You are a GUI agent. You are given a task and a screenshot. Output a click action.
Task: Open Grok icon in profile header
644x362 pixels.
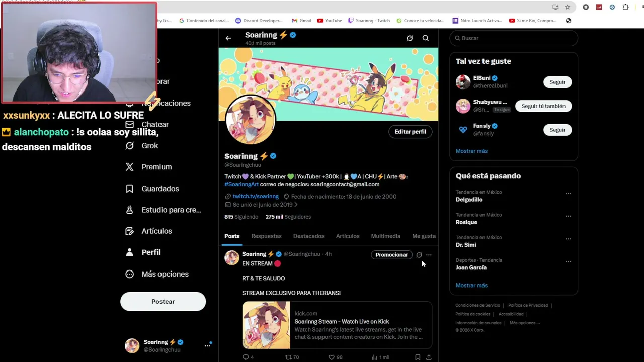pos(410,38)
